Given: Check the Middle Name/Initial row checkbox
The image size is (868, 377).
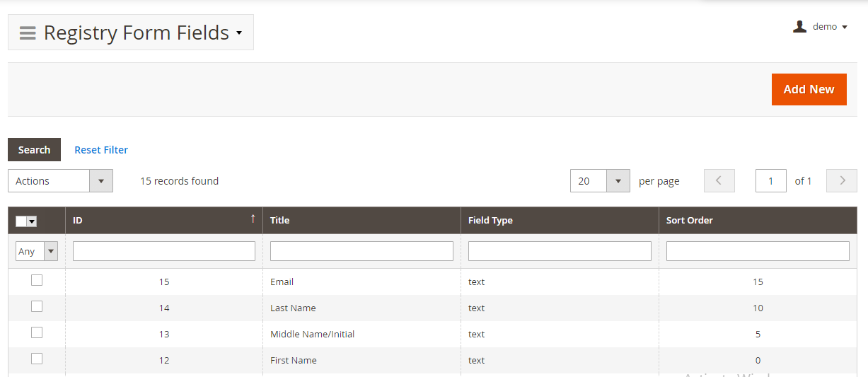Looking at the screenshot, I should [37, 333].
